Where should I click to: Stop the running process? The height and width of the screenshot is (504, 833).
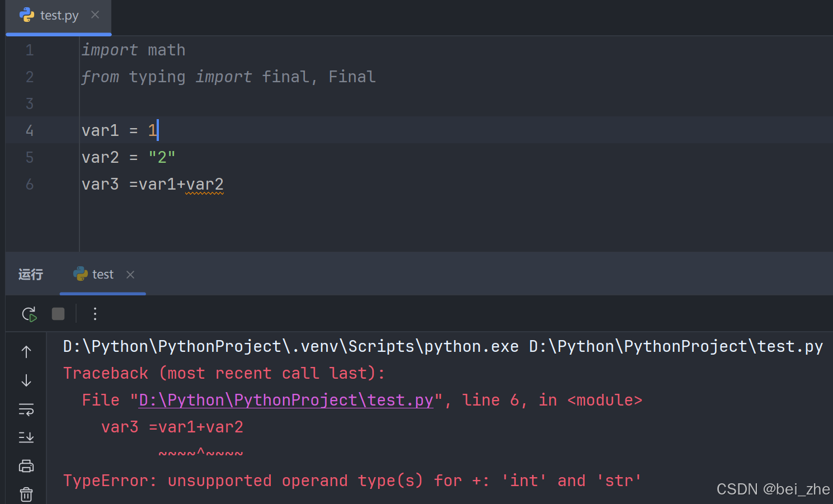click(58, 314)
